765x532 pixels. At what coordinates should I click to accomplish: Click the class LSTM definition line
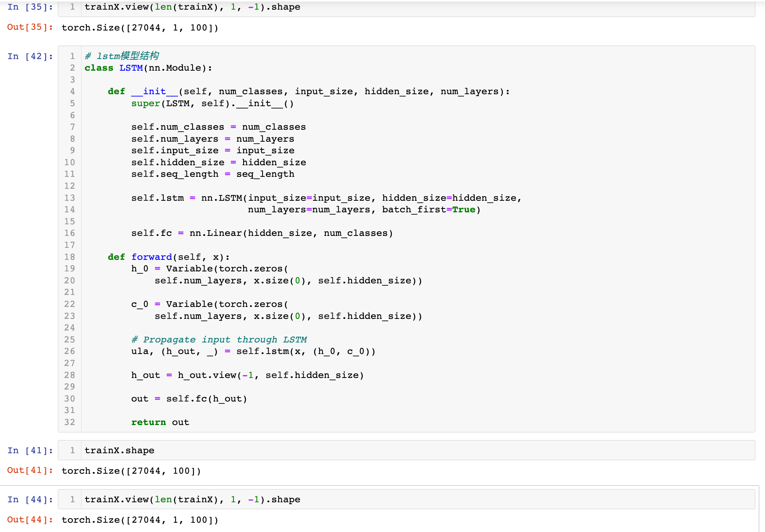tap(148, 68)
